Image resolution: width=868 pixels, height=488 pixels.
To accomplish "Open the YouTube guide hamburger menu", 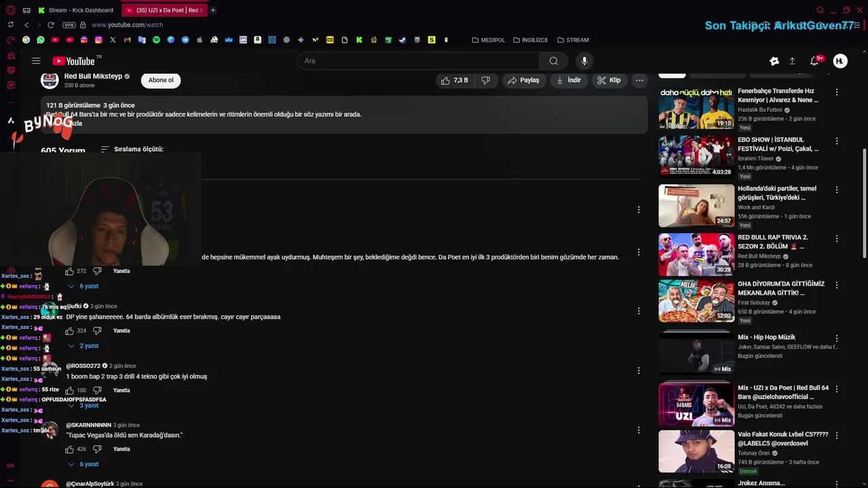I will pos(36,61).
